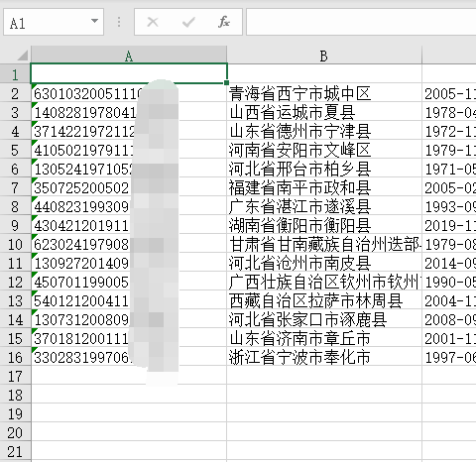This screenshot has height=462, width=476.
Task: Click ID cell starting 450701199005
Action: [x=129, y=281]
